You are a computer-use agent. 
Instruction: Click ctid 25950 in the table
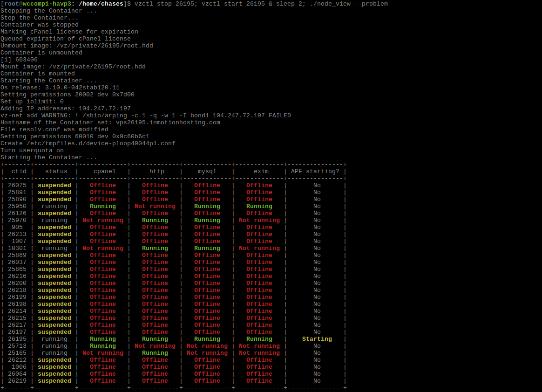17,206
